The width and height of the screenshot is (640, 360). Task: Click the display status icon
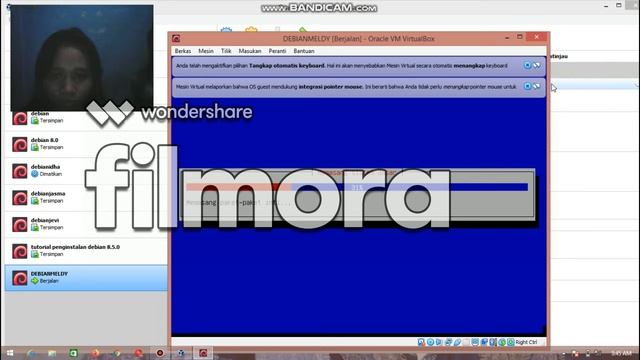(x=475, y=342)
